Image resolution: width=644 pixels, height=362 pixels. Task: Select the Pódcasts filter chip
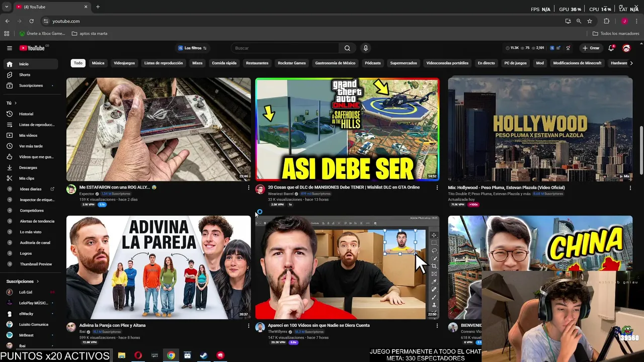click(373, 63)
